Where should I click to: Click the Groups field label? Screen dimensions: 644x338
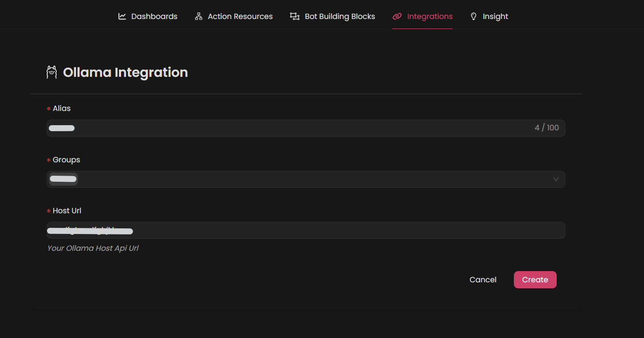click(66, 160)
